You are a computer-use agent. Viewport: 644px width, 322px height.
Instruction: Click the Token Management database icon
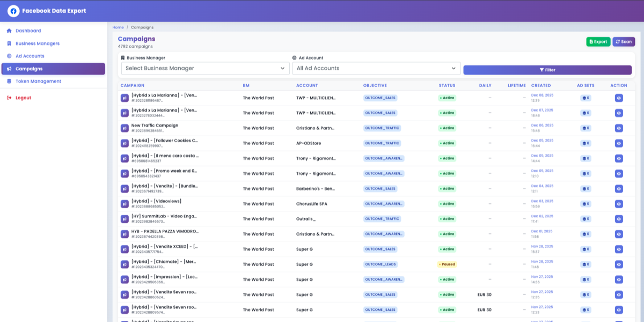pyautogui.click(x=10, y=81)
